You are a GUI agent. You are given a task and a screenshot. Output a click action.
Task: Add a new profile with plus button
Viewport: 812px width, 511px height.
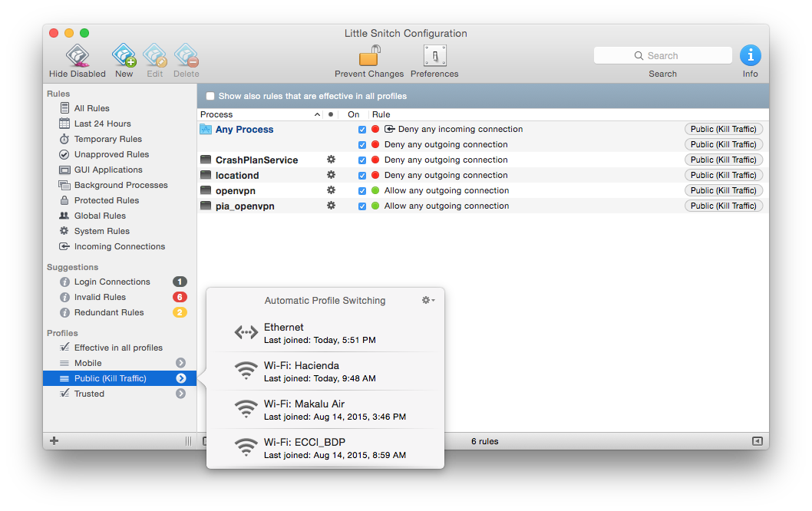pos(54,441)
